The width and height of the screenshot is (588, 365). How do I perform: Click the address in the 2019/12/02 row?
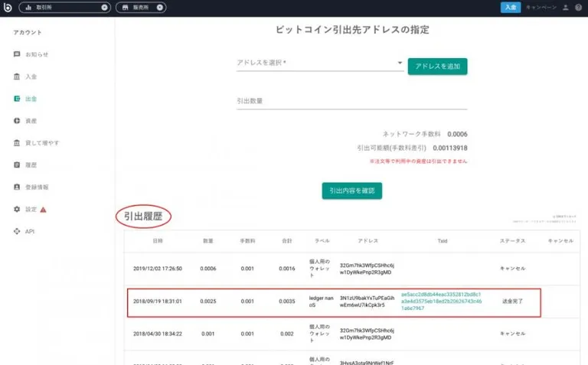coord(367,269)
